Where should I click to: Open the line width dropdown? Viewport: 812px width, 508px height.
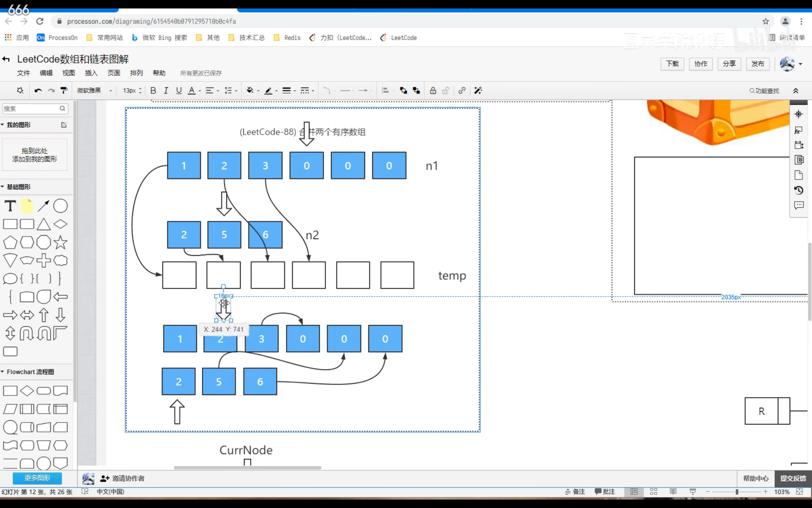289,90
